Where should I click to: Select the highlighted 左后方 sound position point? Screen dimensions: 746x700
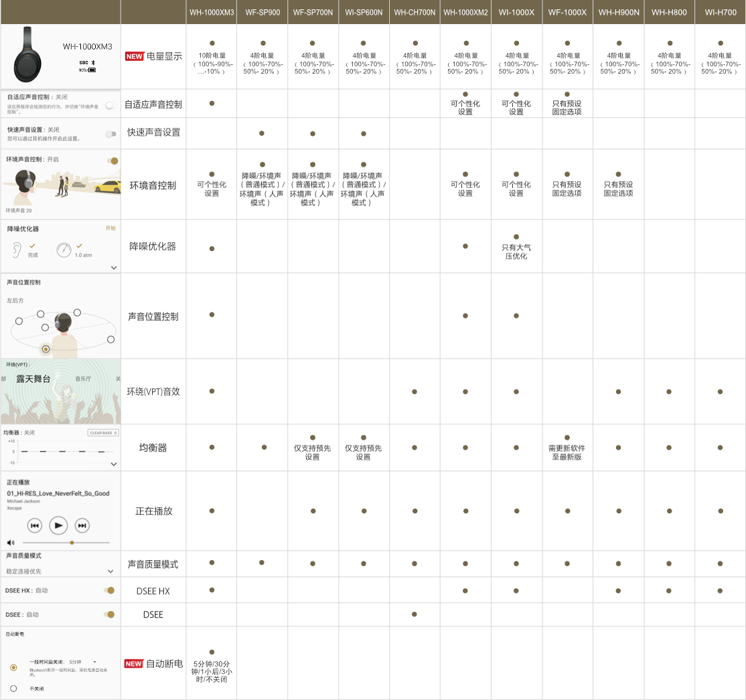46,349
